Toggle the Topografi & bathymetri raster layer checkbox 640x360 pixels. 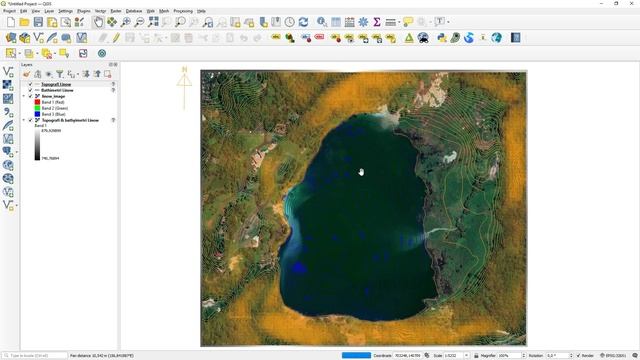[30, 120]
